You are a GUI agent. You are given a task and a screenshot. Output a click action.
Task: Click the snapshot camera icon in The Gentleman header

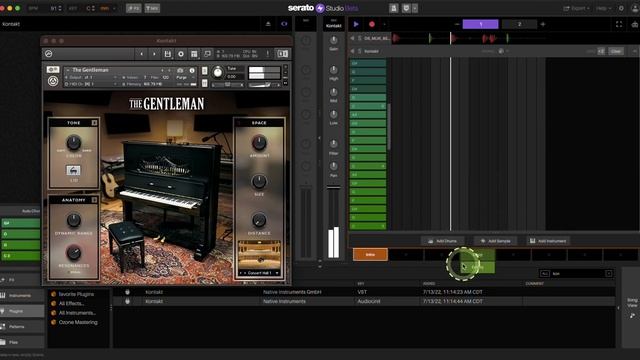tap(180, 71)
